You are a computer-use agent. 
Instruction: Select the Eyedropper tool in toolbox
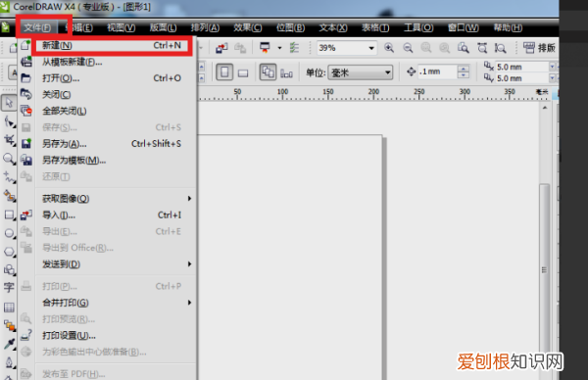(9, 344)
